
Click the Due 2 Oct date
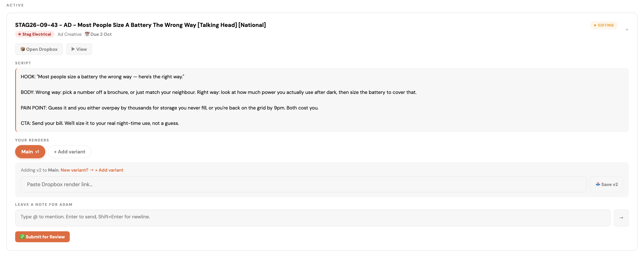98,34
